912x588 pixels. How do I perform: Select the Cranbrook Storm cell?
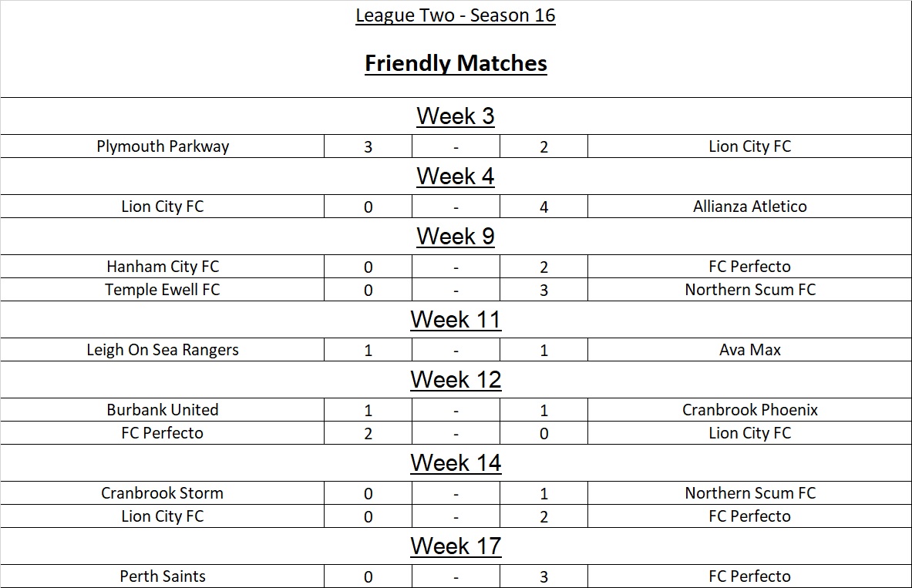(x=163, y=493)
